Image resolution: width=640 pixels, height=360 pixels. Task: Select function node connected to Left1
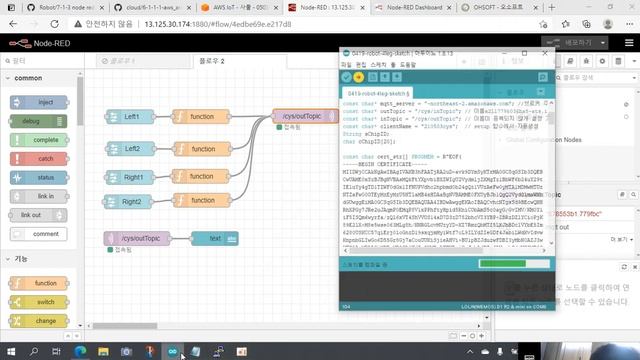coord(201,117)
